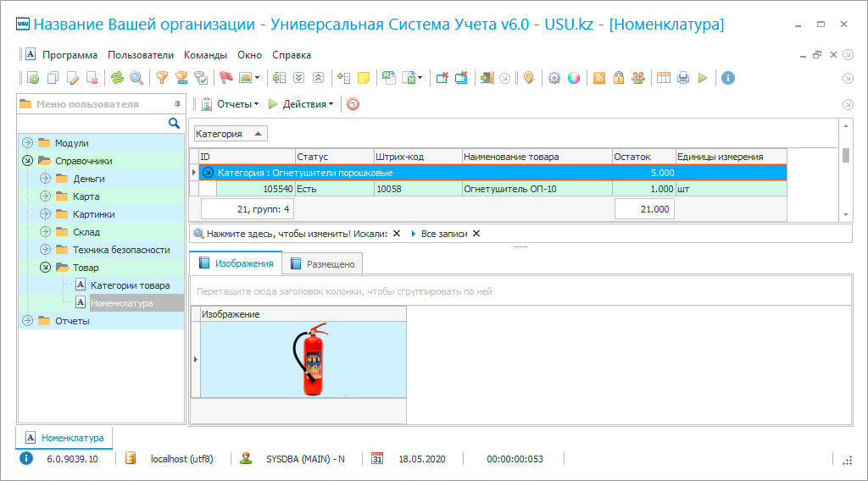Screen dimensions: 868x481
Task: Click the Наименование товара column header
Action: click(x=537, y=157)
